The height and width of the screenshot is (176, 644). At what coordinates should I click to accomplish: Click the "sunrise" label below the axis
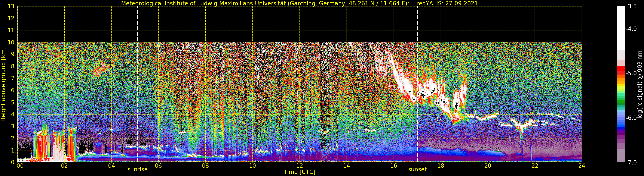(138, 170)
